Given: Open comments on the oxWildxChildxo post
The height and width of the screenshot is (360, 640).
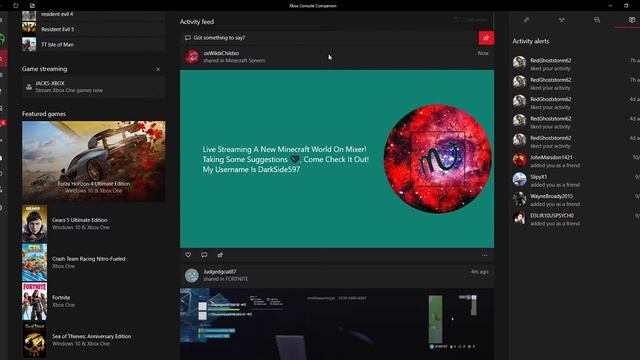Looking at the screenshot, I should (204, 255).
